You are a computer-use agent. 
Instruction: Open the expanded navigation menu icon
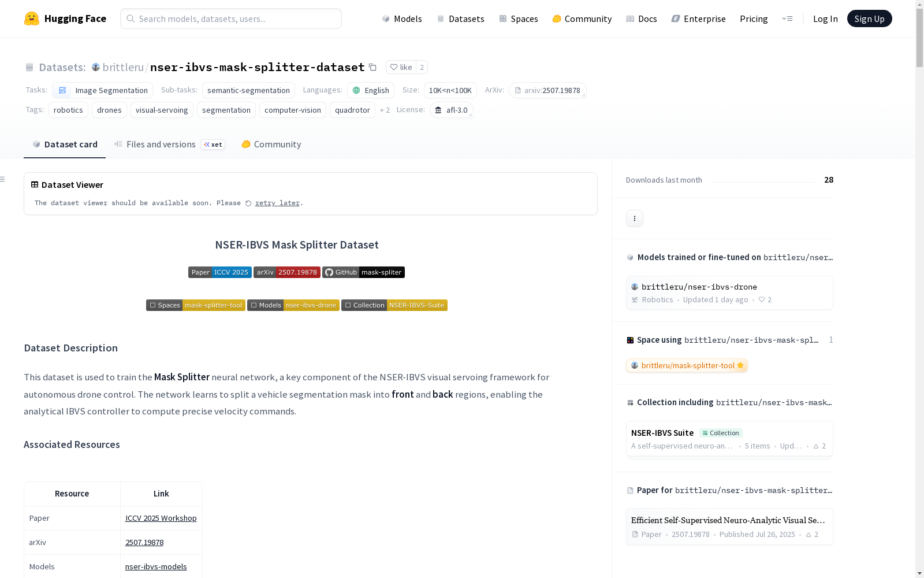[787, 18]
